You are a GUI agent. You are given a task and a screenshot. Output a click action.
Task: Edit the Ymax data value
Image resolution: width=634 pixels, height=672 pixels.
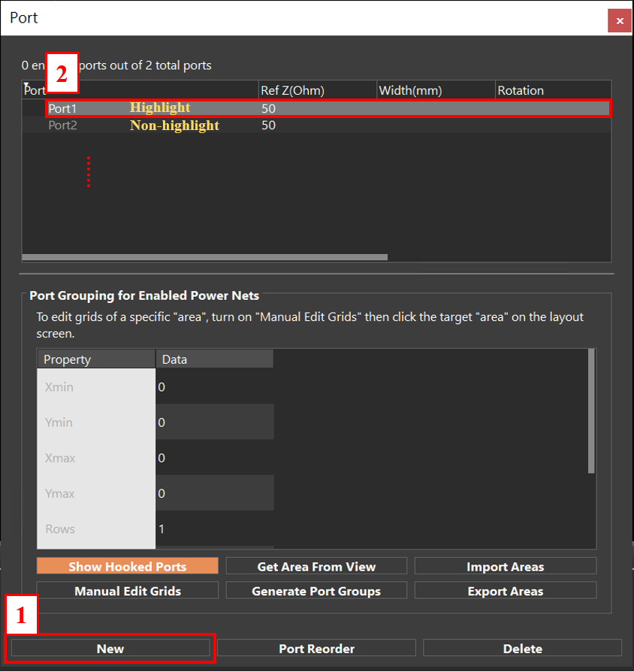click(x=215, y=493)
